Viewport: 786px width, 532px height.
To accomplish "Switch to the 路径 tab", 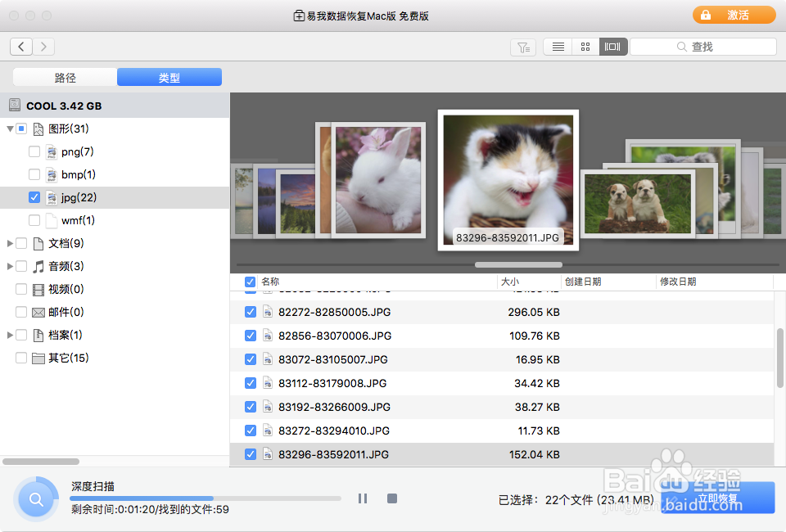I will click(65, 76).
